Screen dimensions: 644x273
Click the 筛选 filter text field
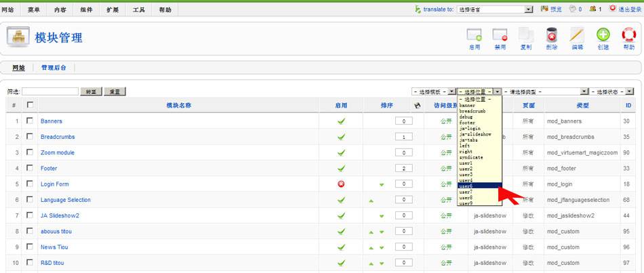pyautogui.click(x=50, y=91)
